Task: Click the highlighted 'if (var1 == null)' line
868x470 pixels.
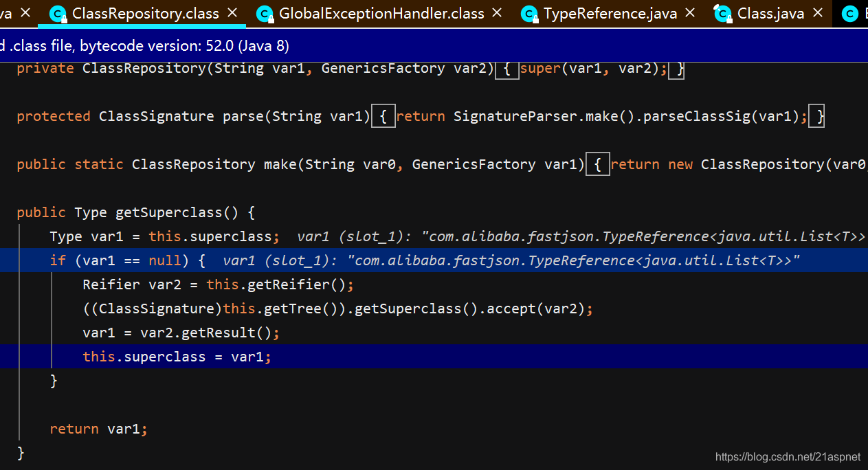Action: coord(434,260)
